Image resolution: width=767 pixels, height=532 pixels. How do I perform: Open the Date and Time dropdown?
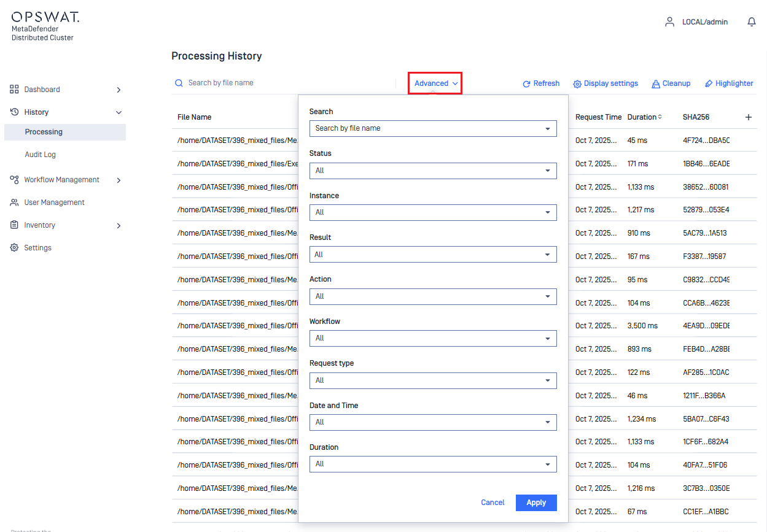pos(432,422)
